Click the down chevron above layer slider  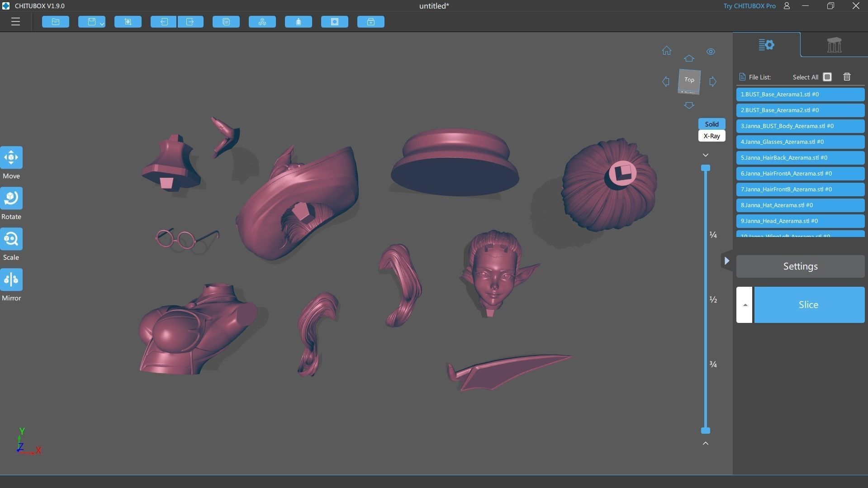706,155
